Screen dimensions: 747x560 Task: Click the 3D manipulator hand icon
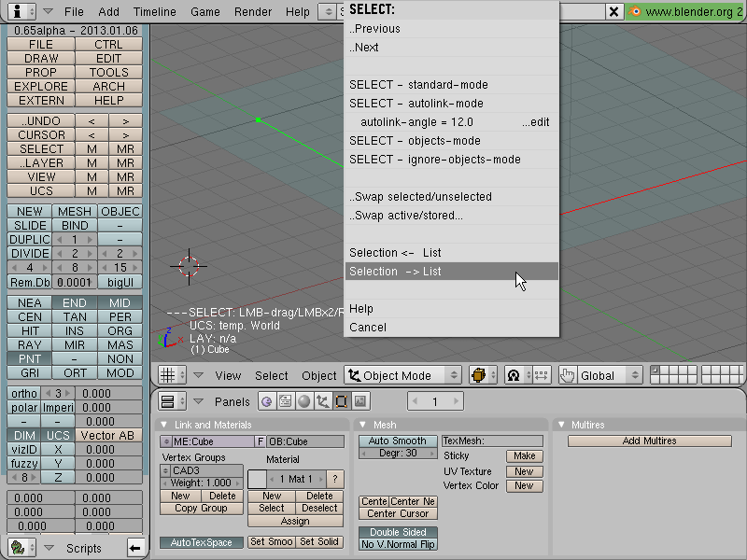567,375
